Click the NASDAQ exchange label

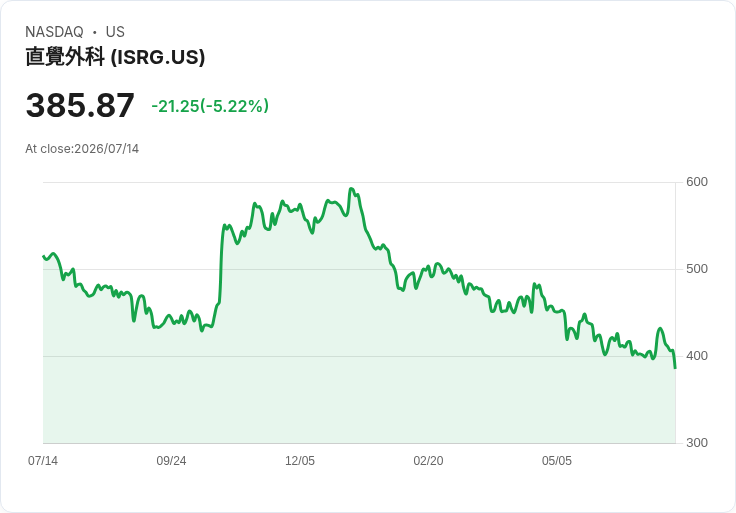[x=54, y=32]
